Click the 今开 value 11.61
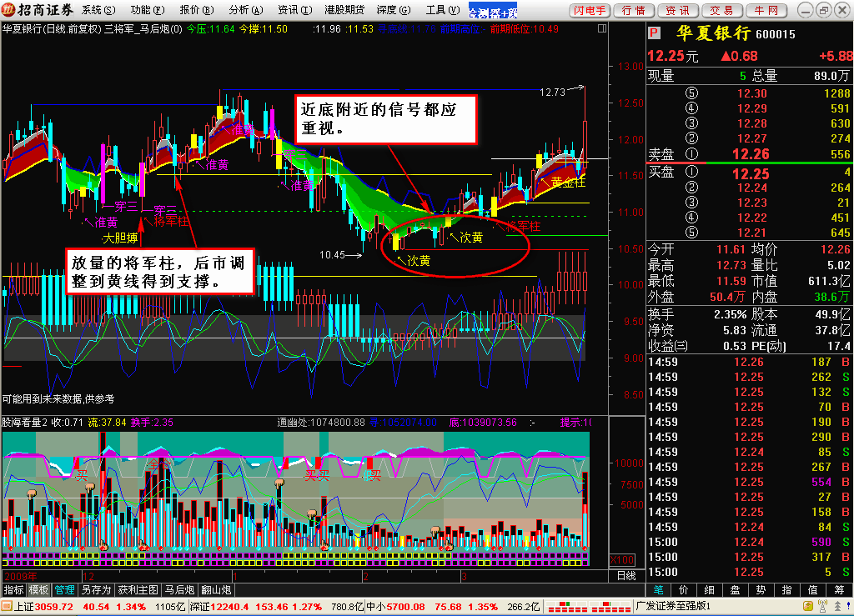The width and height of the screenshot is (854, 616). 731,250
